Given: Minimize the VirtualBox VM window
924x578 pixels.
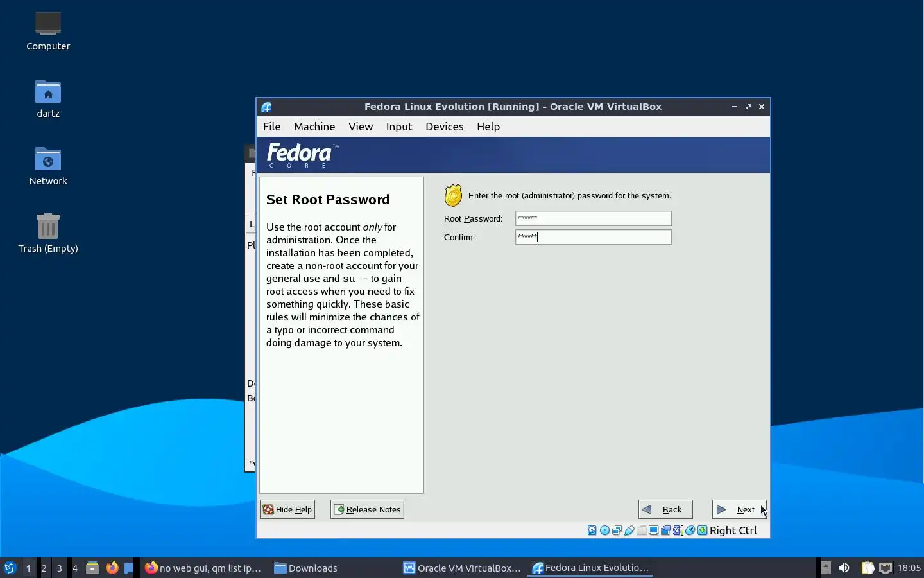Looking at the screenshot, I should click(x=735, y=107).
